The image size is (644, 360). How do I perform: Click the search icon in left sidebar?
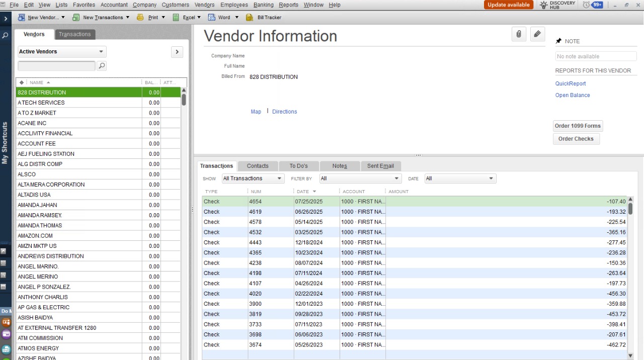coord(6,36)
